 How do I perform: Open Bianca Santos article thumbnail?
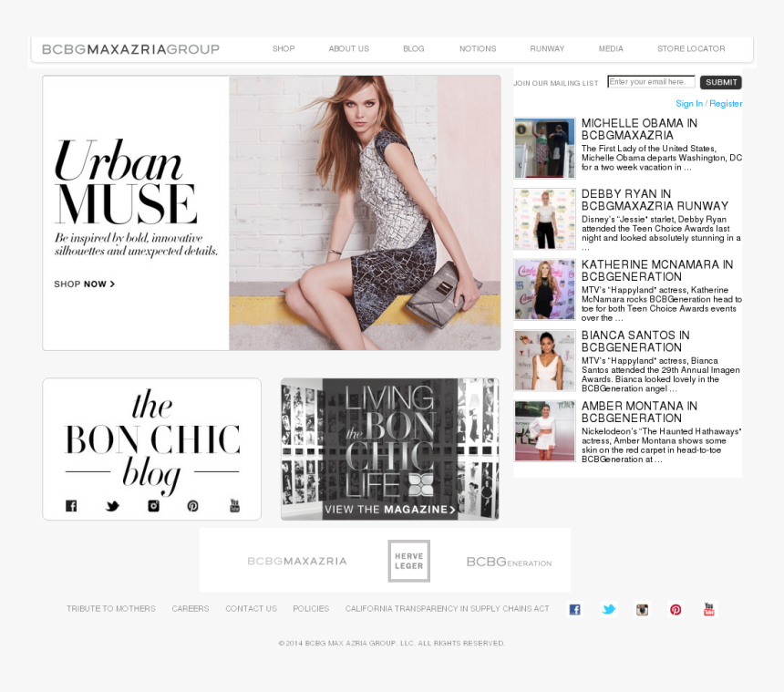[x=545, y=360]
